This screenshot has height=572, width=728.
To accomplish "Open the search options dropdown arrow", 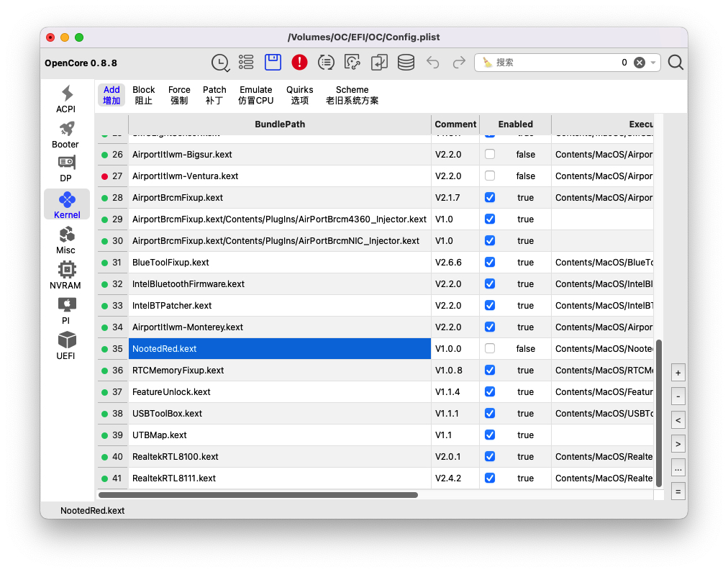I will [x=653, y=62].
